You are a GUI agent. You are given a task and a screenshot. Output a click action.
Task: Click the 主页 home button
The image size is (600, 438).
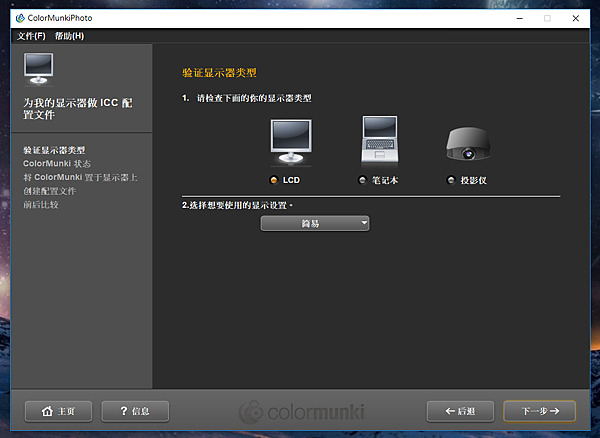[x=58, y=411]
